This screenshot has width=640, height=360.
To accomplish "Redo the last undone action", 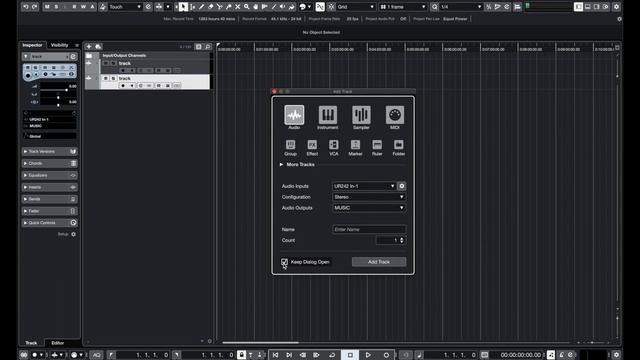I will click(x=35, y=7).
